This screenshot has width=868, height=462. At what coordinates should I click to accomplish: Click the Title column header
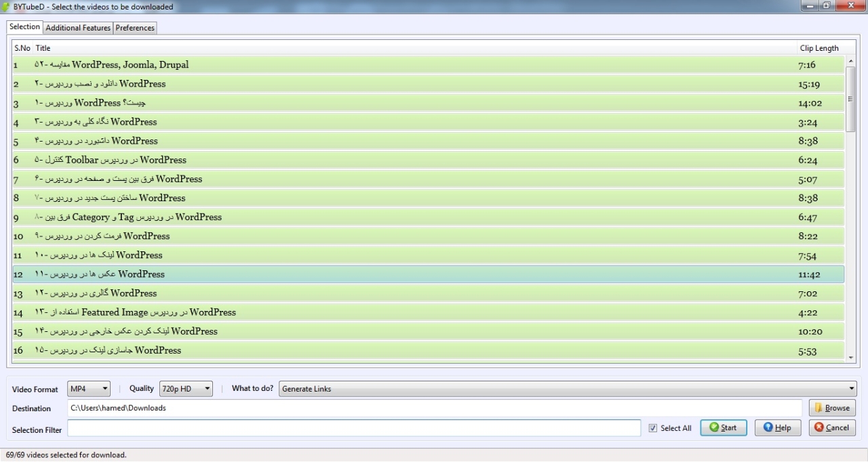(415, 48)
